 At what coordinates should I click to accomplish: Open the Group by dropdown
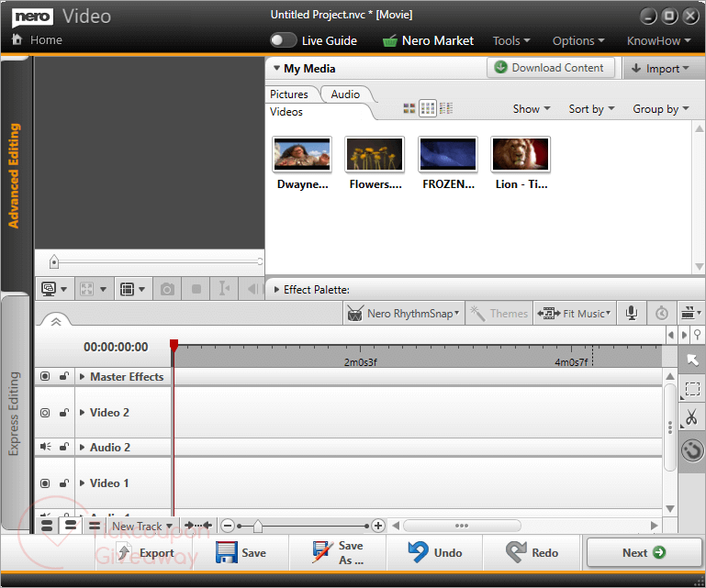(x=661, y=109)
